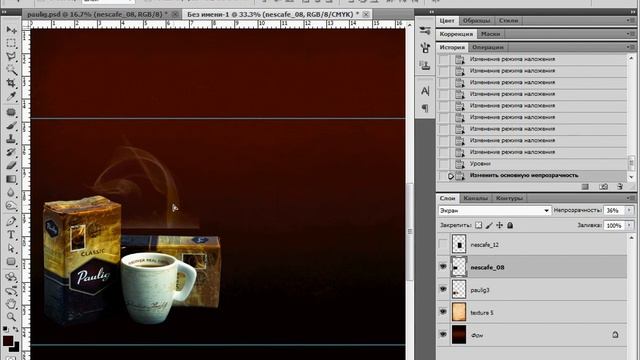Select the History Brush tool

11,153
